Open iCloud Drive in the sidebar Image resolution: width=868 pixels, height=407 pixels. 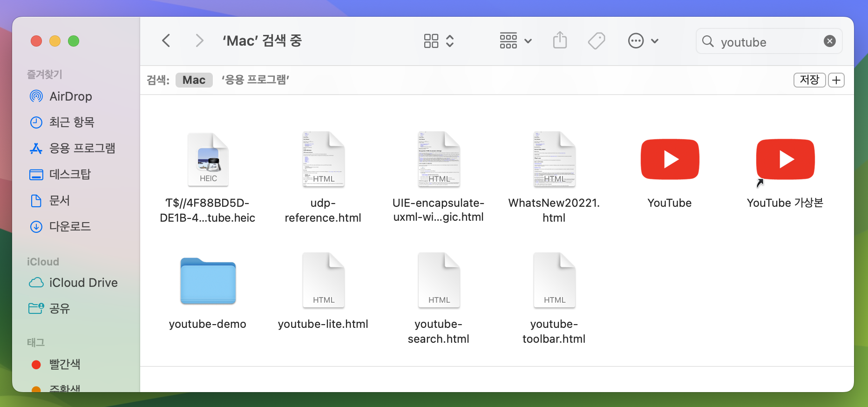73,283
